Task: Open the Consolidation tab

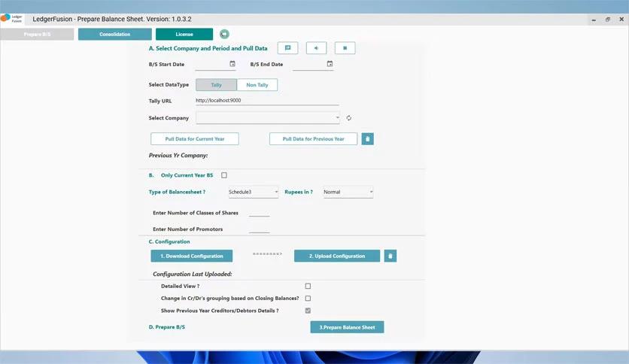Action: [x=114, y=34]
